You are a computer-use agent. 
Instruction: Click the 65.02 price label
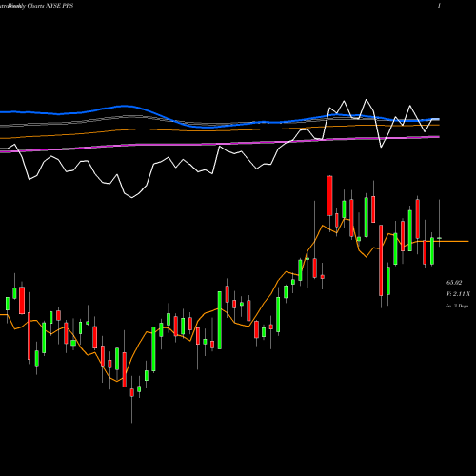pyautogui.click(x=454, y=283)
